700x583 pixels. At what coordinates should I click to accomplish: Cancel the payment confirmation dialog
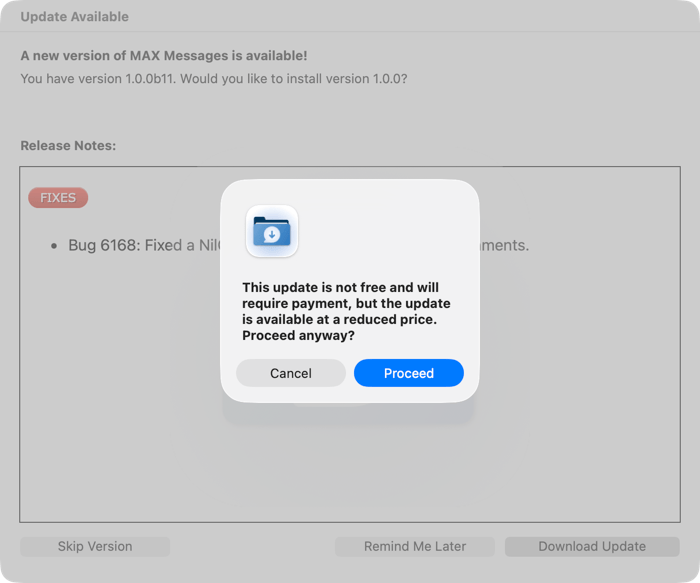click(291, 373)
